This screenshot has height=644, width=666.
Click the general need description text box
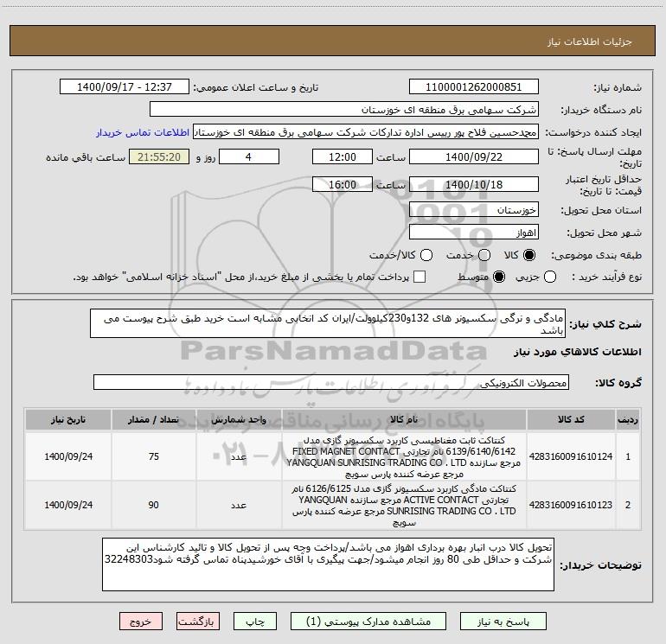click(x=328, y=323)
